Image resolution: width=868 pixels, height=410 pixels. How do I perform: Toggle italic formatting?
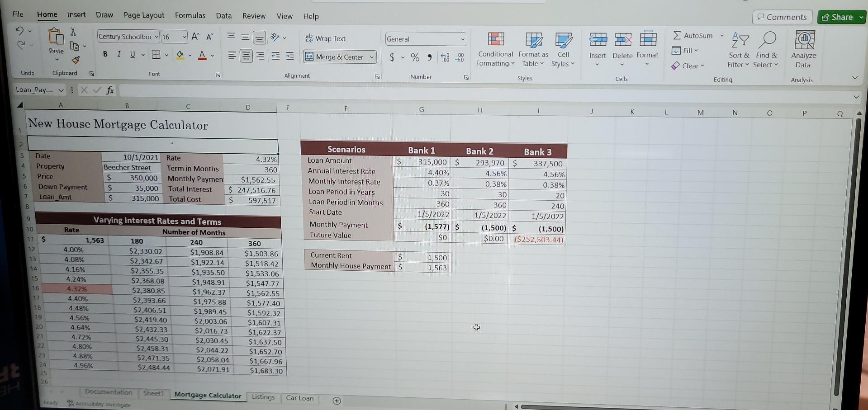[x=118, y=54]
